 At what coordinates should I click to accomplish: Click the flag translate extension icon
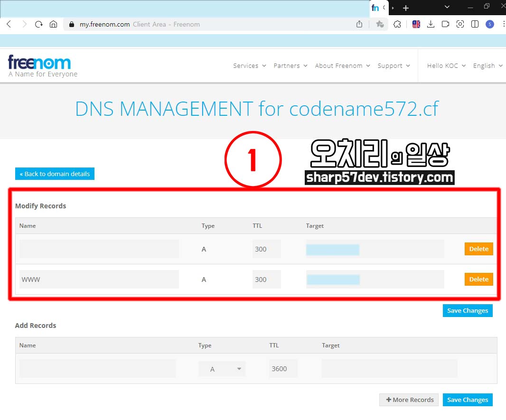click(x=416, y=24)
